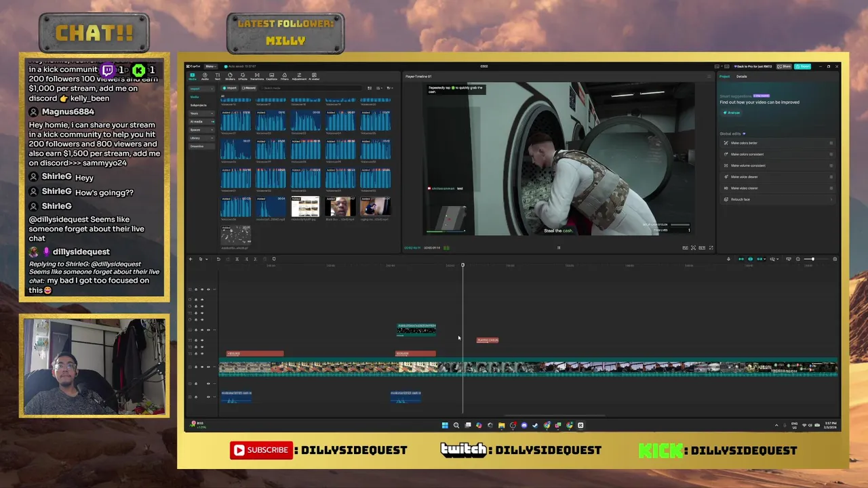Adjust the timeline zoom slider
This screenshot has width=868, height=488.
[813, 259]
